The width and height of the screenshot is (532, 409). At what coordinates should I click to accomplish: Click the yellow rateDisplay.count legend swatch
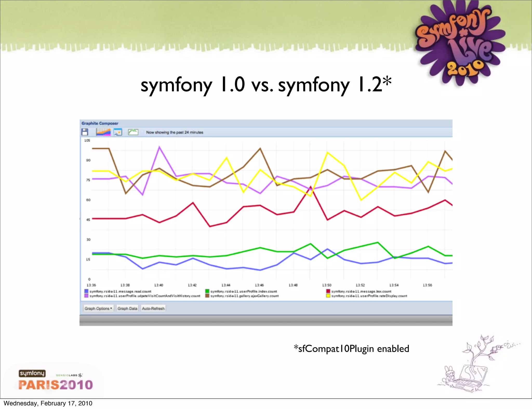tap(328, 296)
